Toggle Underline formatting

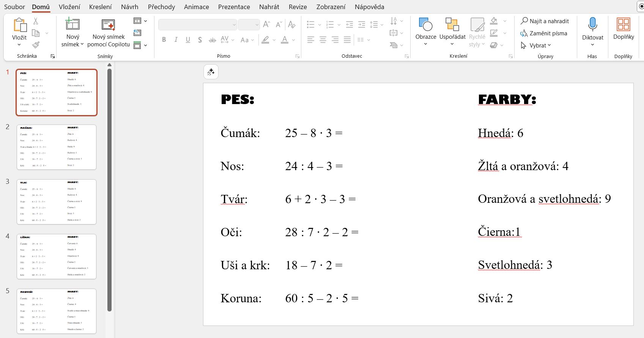coord(188,39)
